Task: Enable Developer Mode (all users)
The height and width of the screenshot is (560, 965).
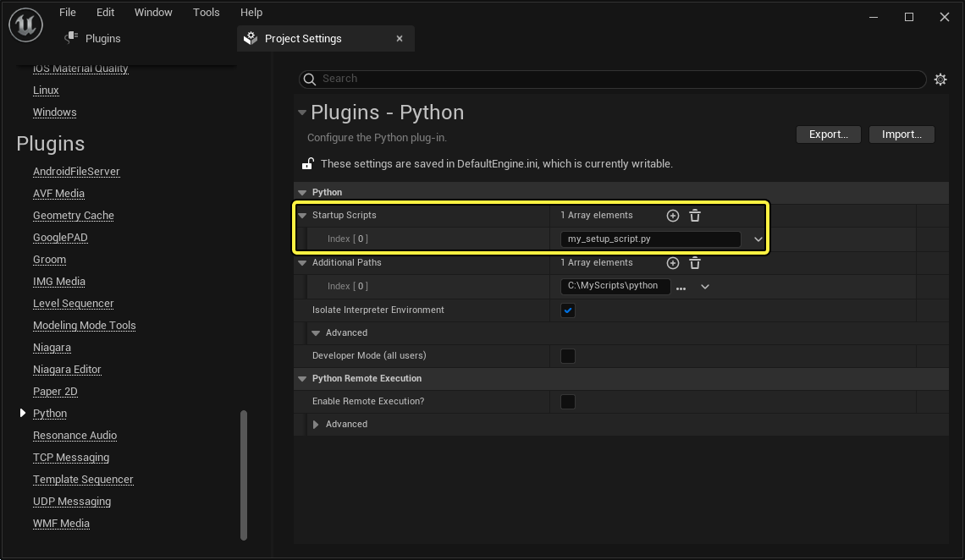Action: tap(567, 356)
